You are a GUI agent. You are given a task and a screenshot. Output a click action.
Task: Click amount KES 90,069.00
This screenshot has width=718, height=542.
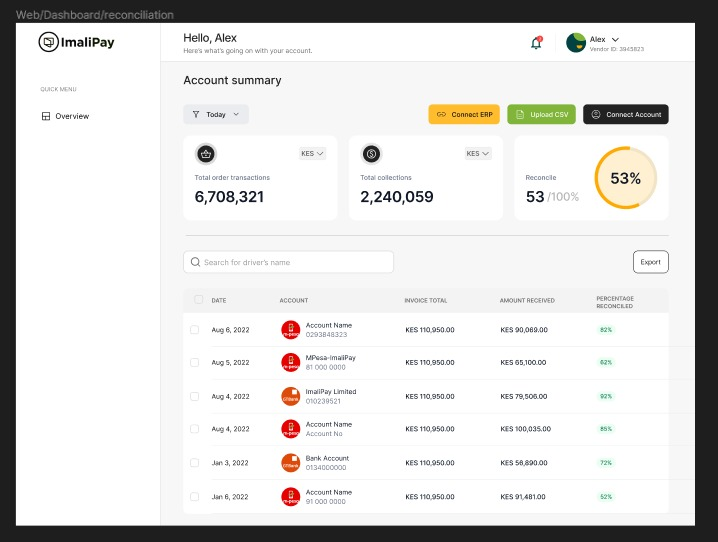click(x=524, y=330)
